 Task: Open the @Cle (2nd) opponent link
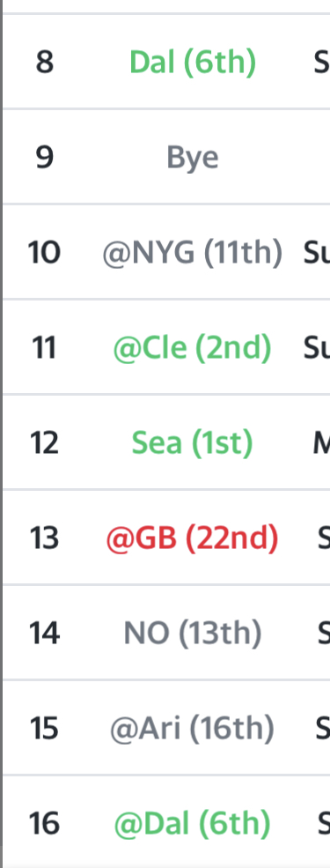[x=193, y=348]
